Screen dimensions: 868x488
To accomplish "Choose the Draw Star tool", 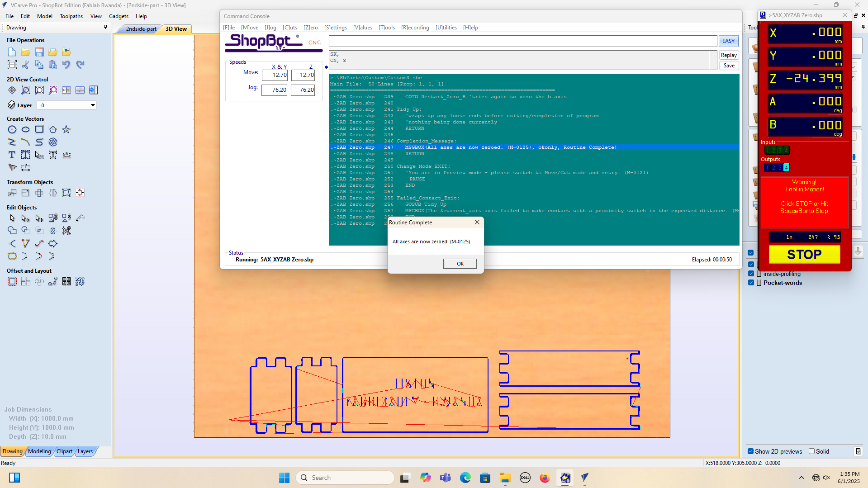I will [x=66, y=129].
